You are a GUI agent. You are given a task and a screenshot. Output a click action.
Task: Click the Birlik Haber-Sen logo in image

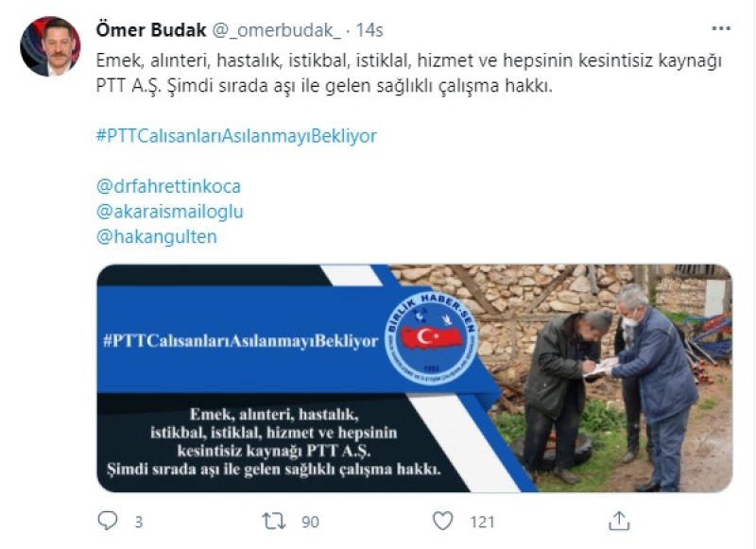tap(431, 337)
